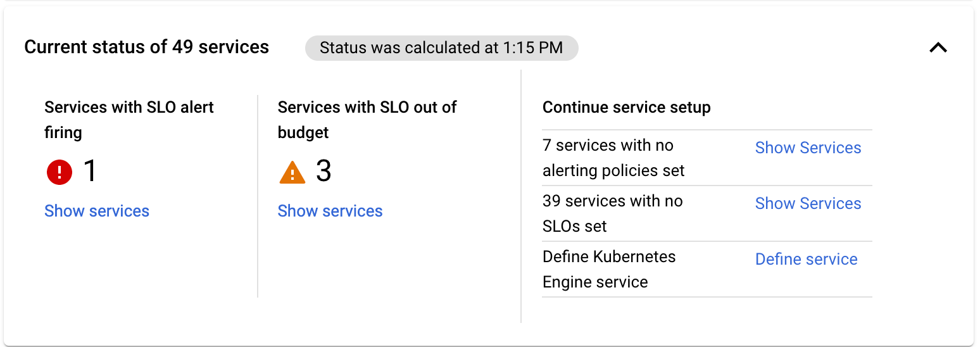980x347 pixels.
Task: Click the alert firing count number 1
Action: (91, 171)
